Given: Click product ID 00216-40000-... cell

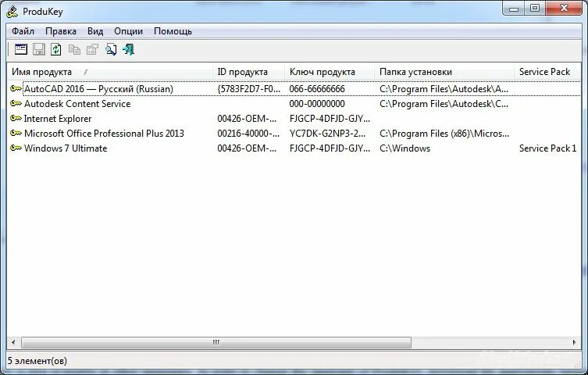Looking at the screenshot, I should 248,134.
